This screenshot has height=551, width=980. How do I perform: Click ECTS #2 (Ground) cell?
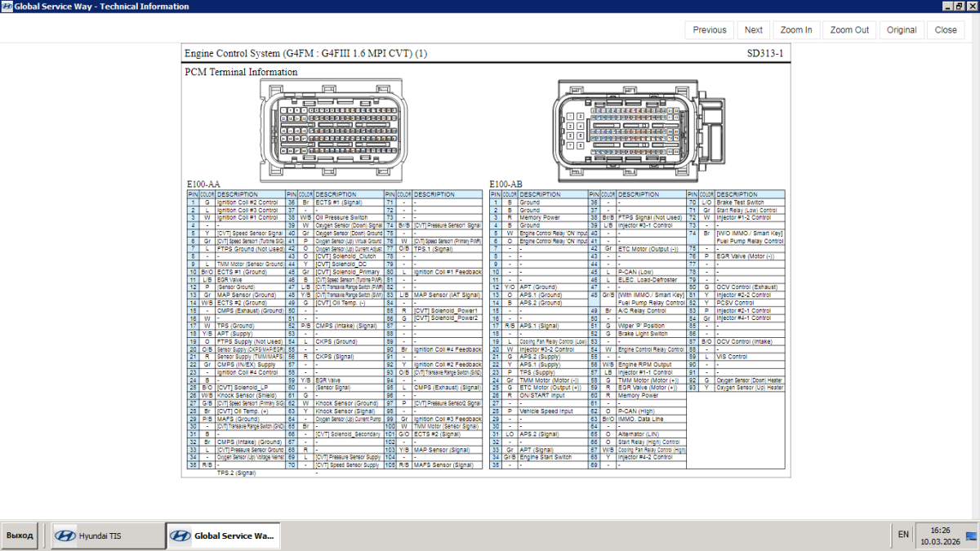coord(250,303)
